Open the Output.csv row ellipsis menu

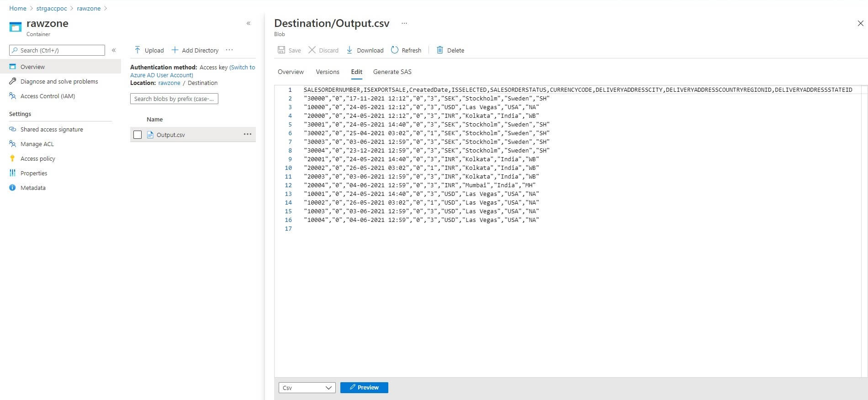pos(248,134)
